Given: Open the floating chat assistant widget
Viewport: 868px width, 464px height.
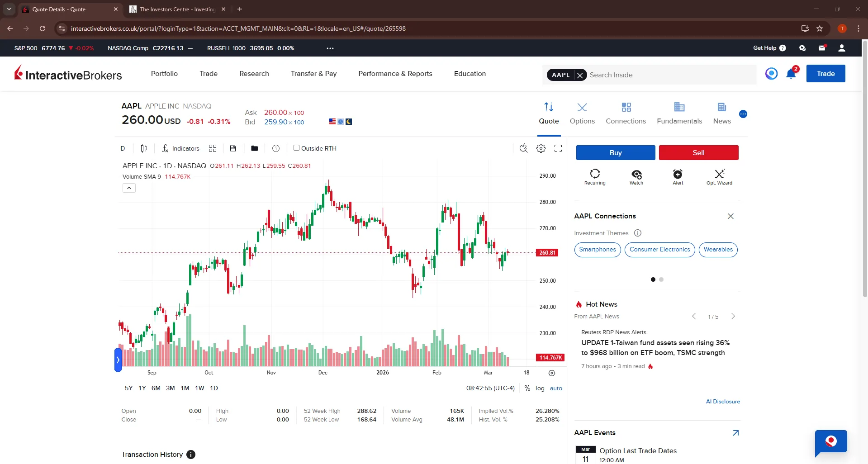Looking at the screenshot, I should (x=831, y=442).
